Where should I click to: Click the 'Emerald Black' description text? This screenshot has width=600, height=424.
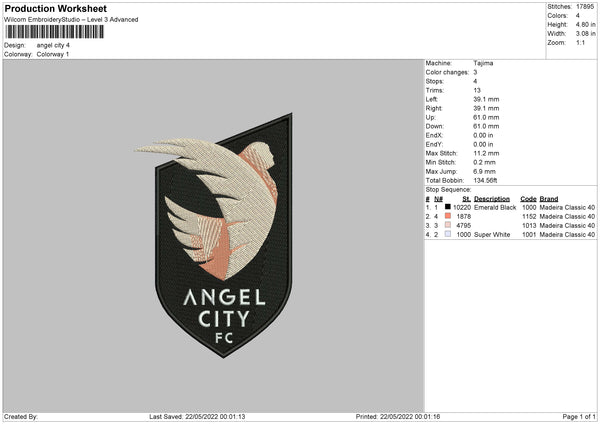tap(495, 207)
